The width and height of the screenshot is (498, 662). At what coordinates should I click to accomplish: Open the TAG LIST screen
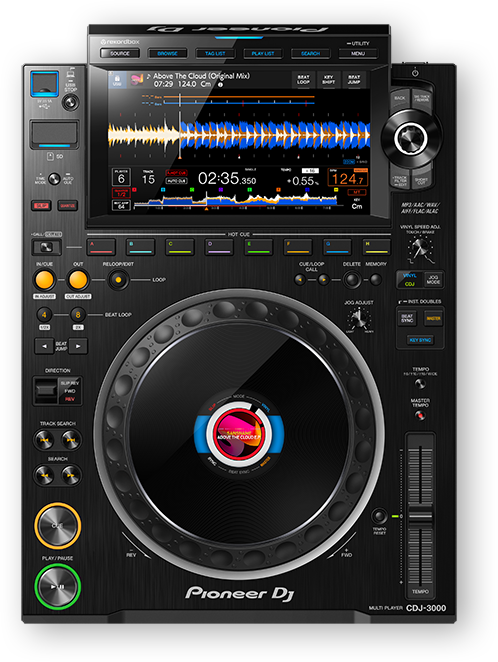click(x=215, y=54)
